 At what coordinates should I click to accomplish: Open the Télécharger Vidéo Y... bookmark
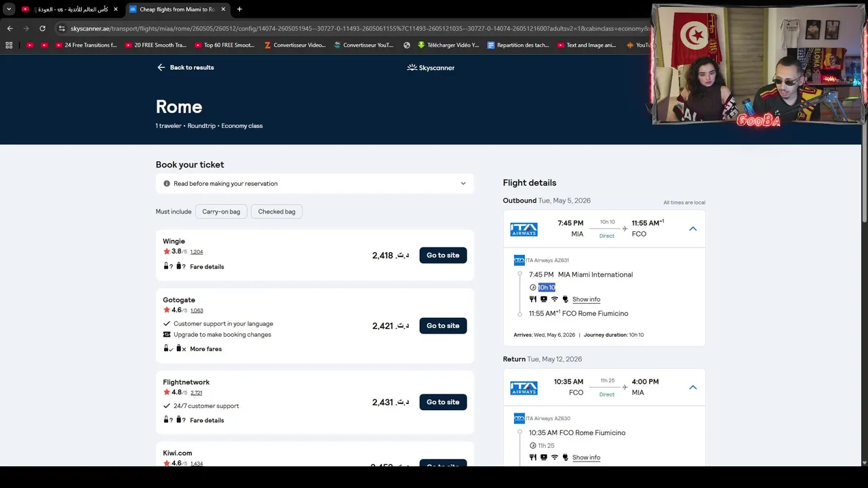pyautogui.click(x=448, y=45)
